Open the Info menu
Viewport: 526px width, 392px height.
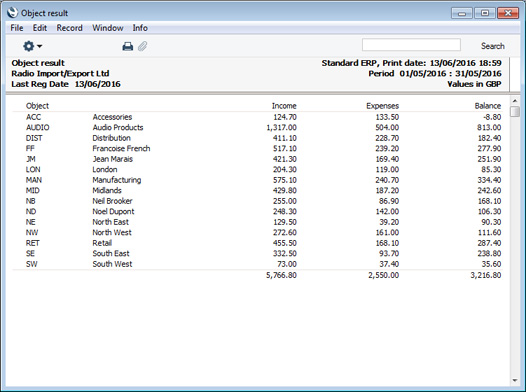(x=140, y=28)
